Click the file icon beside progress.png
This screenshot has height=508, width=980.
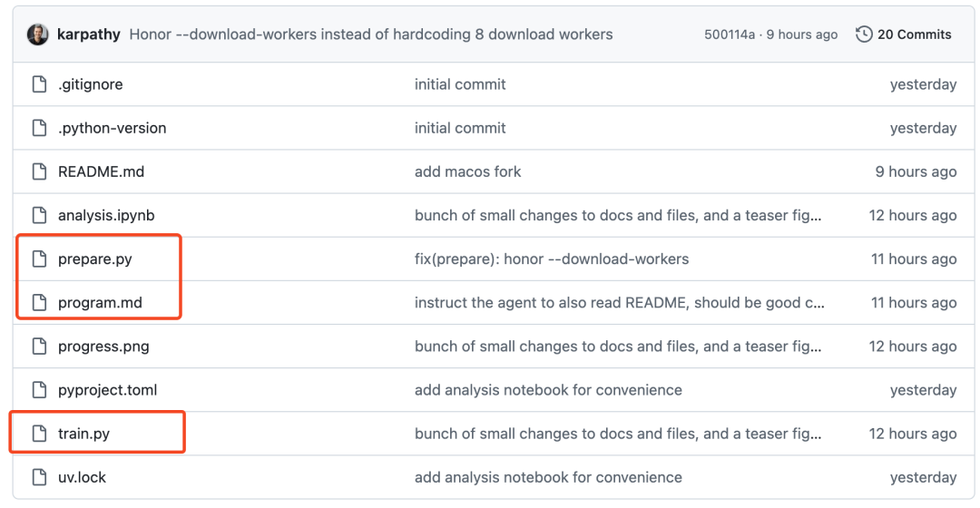pyautogui.click(x=39, y=347)
